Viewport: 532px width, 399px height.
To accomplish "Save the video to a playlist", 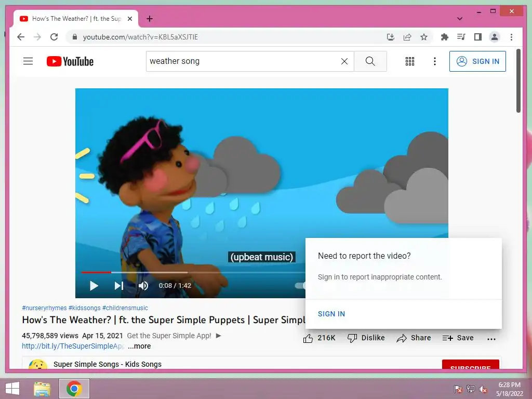I will pyautogui.click(x=458, y=338).
